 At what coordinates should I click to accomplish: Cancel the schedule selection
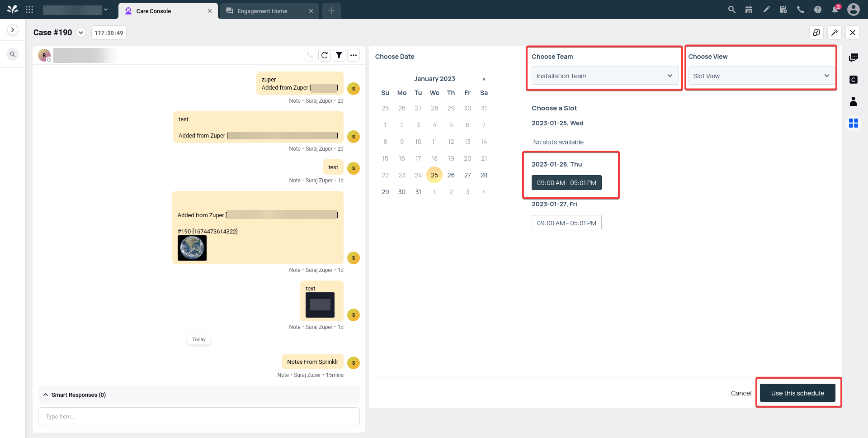pyautogui.click(x=741, y=393)
